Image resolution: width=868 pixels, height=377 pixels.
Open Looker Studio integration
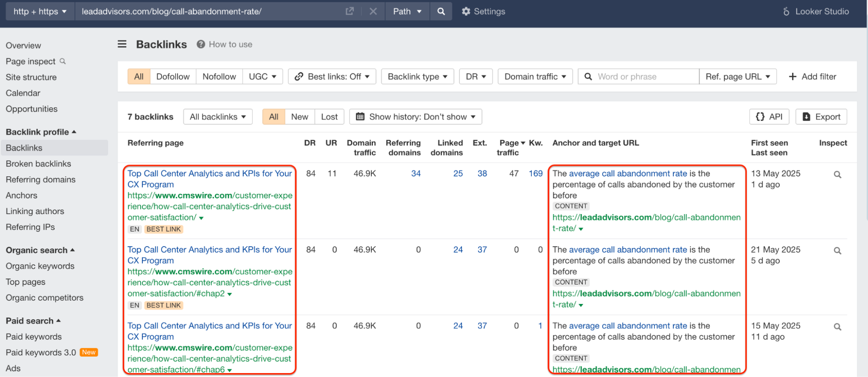pos(816,11)
